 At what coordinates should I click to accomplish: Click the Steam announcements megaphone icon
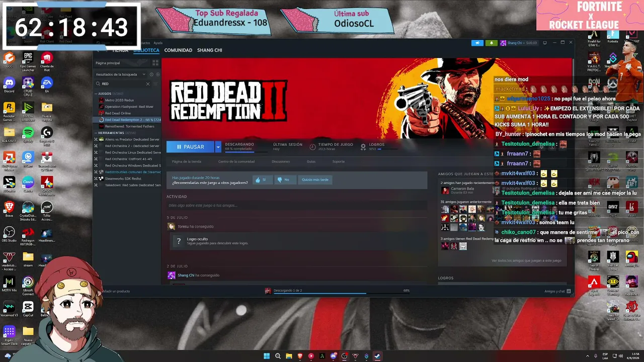[x=477, y=43]
